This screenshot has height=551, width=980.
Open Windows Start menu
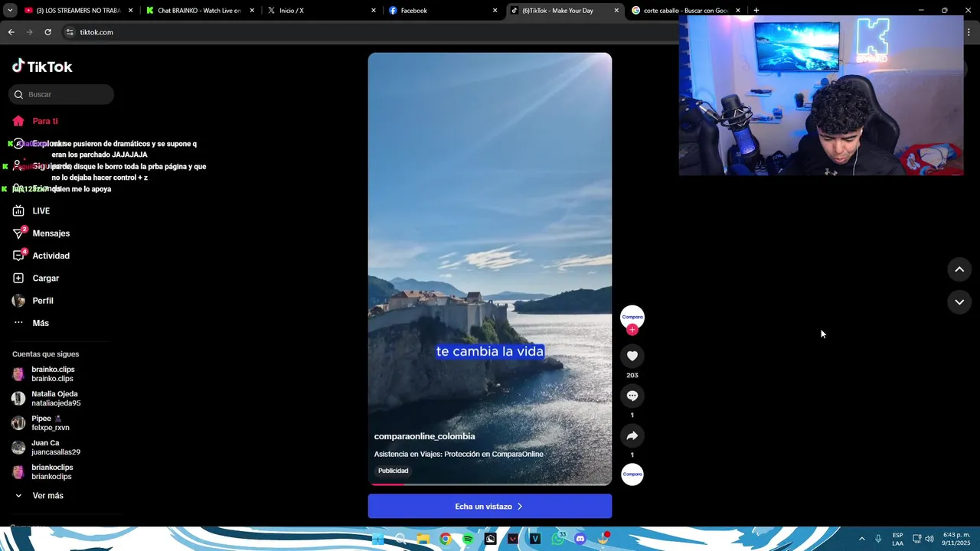click(x=377, y=539)
